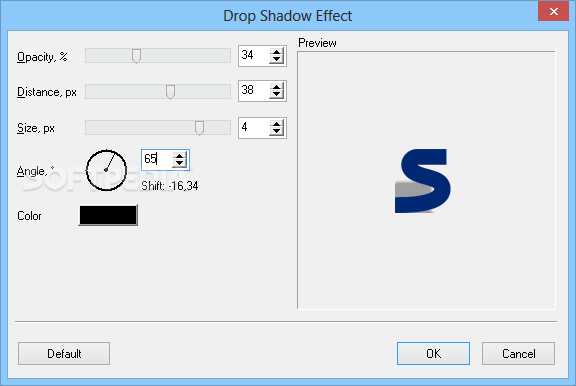Open the black shadow Color swatch
576x386 pixels.
click(x=108, y=215)
